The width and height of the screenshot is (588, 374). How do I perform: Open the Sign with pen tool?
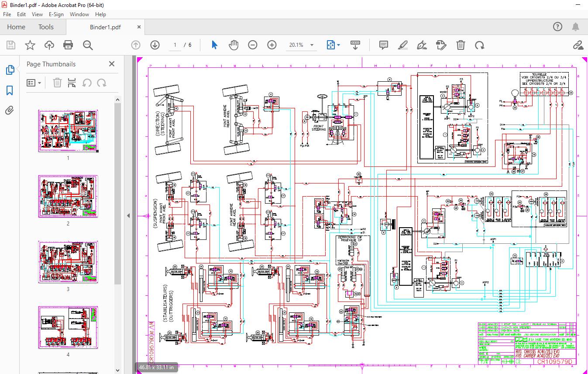coord(422,45)
